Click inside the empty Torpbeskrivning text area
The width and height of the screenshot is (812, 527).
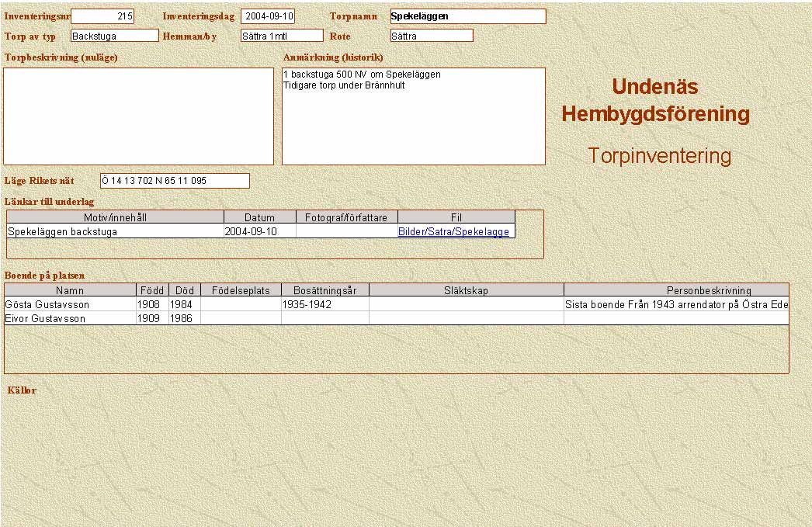[x=138, y=116]
